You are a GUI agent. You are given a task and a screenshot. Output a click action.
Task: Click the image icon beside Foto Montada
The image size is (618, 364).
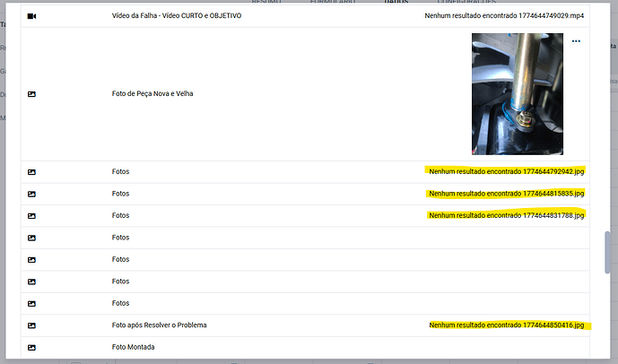(31, 348)
